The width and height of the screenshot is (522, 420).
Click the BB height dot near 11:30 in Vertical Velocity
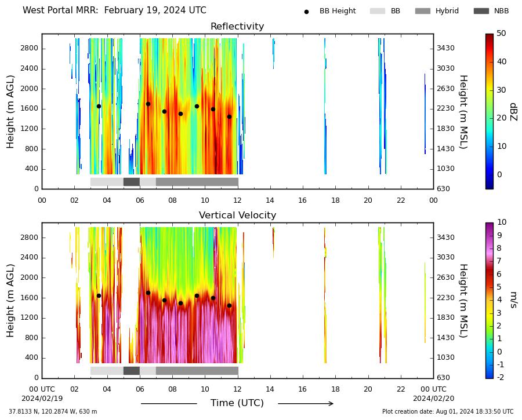[x=229, y=306]
